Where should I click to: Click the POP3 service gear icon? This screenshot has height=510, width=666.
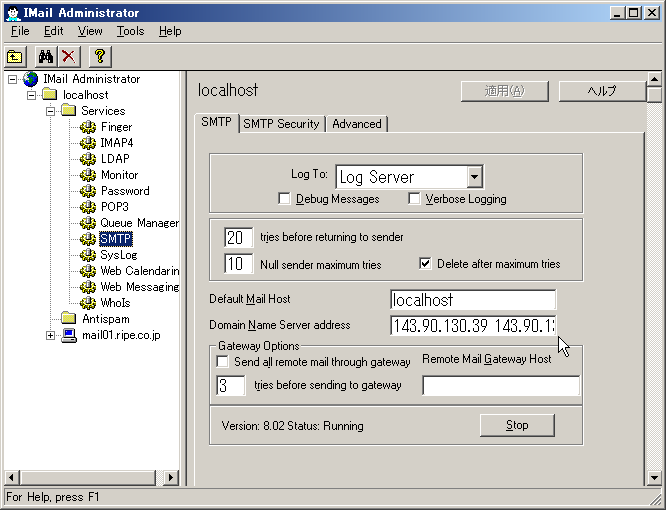(88, 206)
